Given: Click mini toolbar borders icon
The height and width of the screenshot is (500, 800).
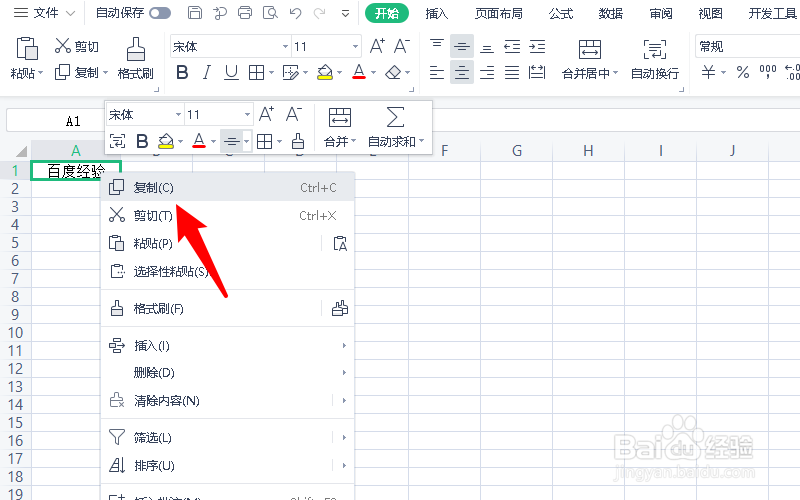Looking at the screenshot, I should click(x=264, y=141).
